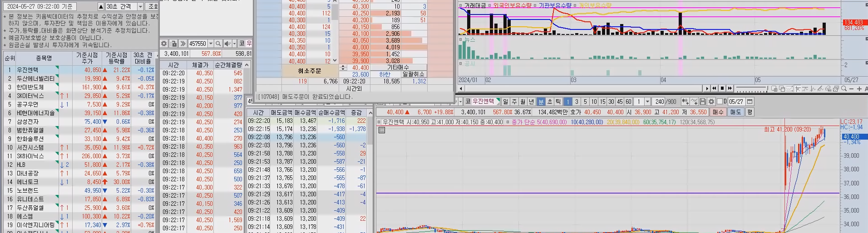Open the dropdown arrow next to the speaker icon

pos(234,44)
